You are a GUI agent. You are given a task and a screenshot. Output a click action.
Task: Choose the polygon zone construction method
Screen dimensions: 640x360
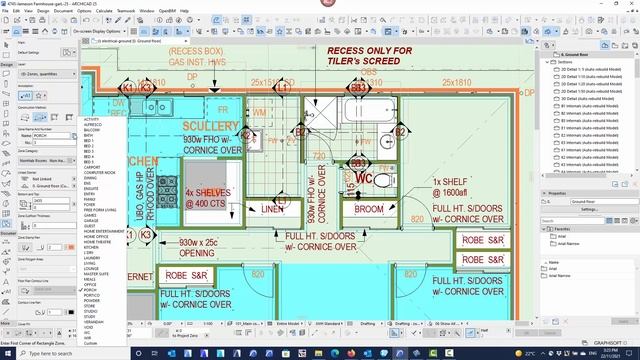(x=24, y=118)
